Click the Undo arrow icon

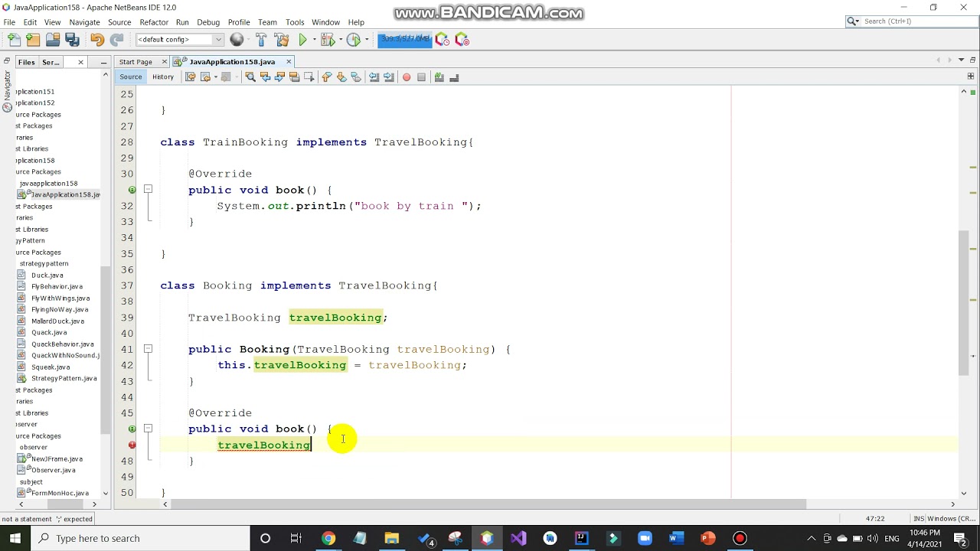pyautogui.click(x=97, y=40)
